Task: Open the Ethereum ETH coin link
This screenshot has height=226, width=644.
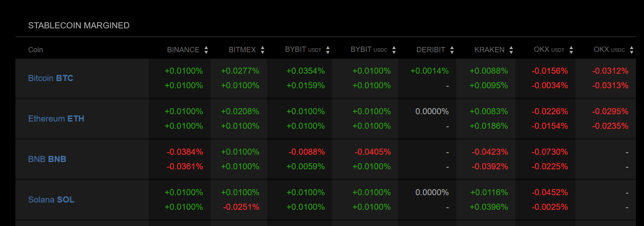Action: 56,119
